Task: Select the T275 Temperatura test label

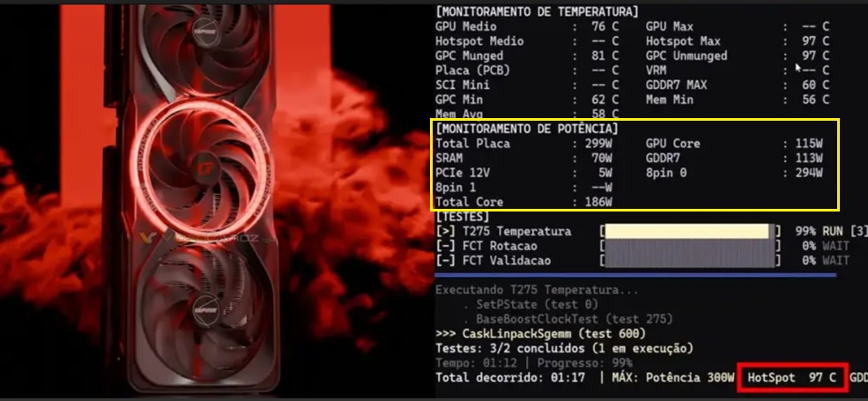Action: point(517,232)
